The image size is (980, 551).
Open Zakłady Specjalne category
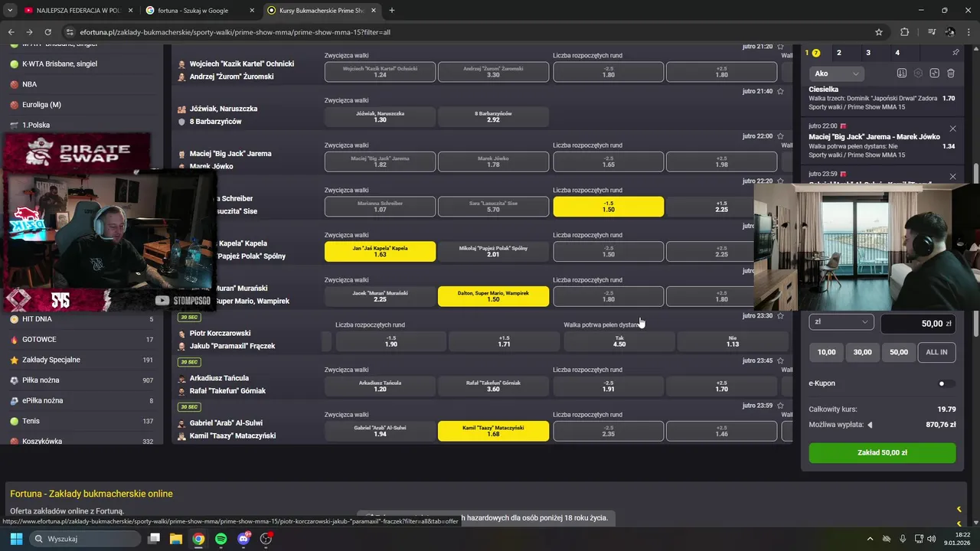click(x=81, y=360)
